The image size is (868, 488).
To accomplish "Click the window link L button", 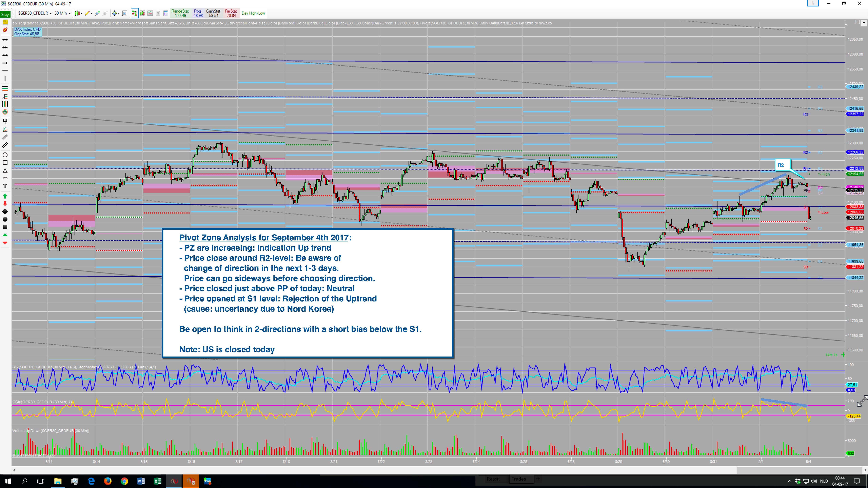I will click(x=813, y=3).
